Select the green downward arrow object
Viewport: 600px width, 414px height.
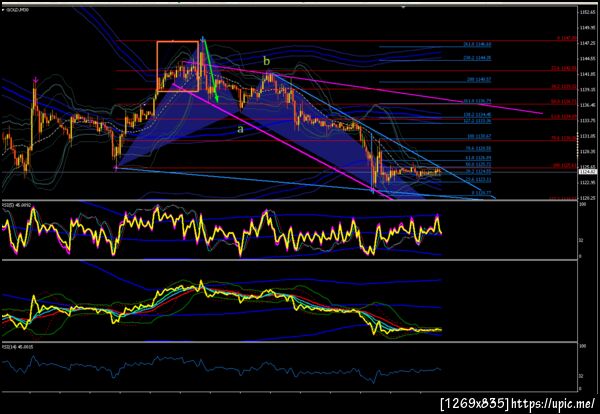[x=210, y=70]
